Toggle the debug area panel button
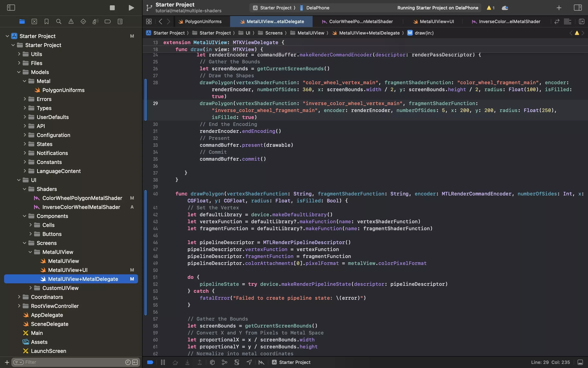The width and height of the screenshot is (588, 368). (x=580, y=362)
